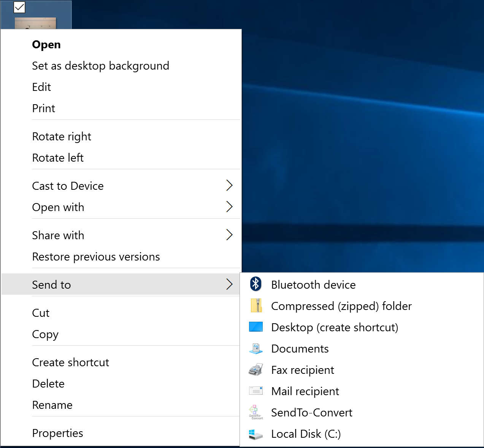Select Restore previous versions
484x448 pixels.
(96, 257)
